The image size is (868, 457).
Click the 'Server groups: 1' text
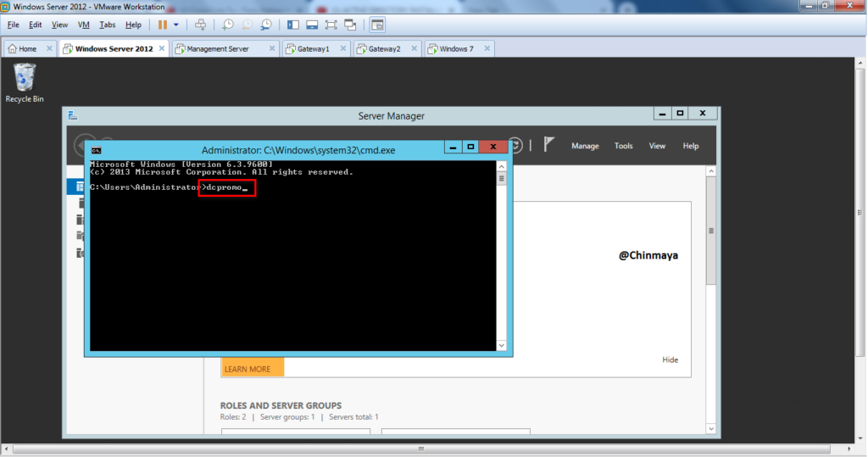pos(287,417)
